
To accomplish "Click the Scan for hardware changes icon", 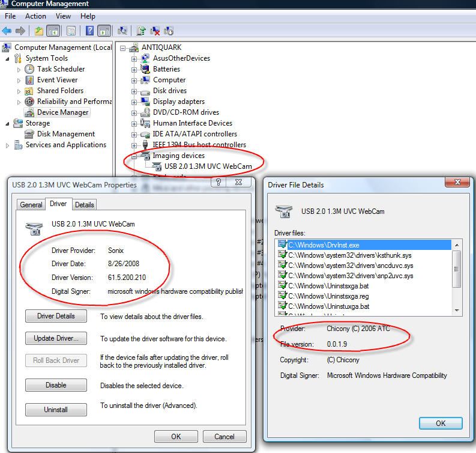I will (122, 31).
